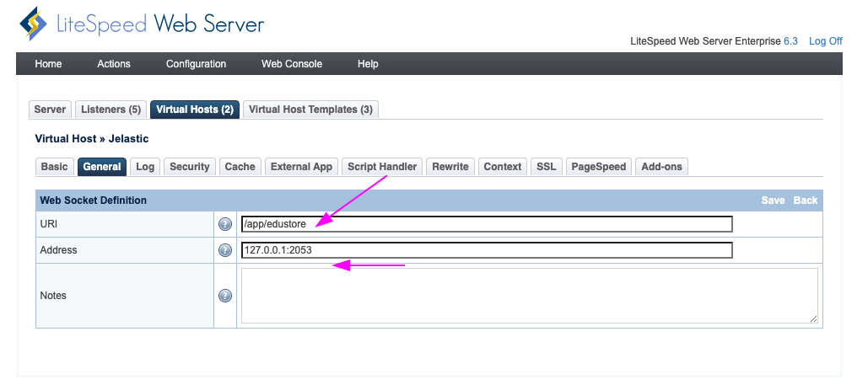
Task: Open the Configuration menu
Action: (196, 64)
